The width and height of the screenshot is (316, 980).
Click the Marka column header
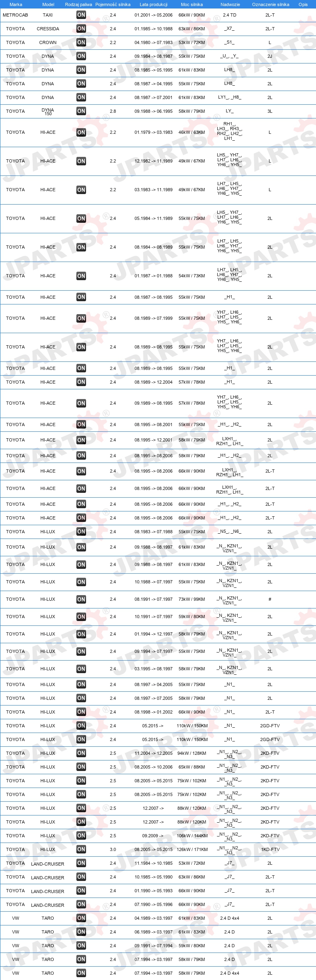tap(16, 4)
